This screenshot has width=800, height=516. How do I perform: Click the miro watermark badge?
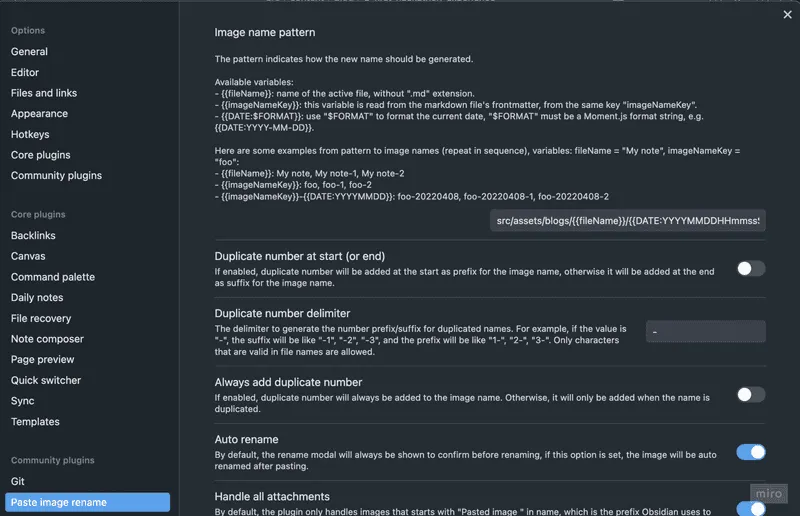(768, 494)
